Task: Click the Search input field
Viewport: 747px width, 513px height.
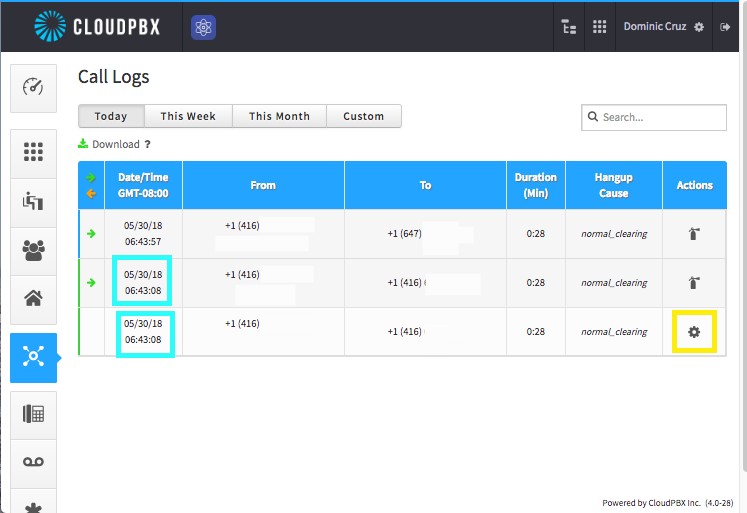Action: 654,117
